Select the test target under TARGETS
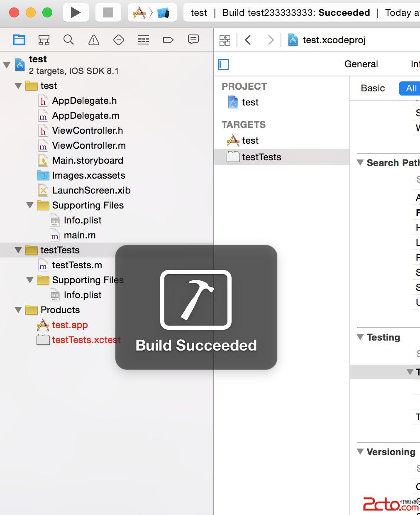The image size is (420, 515). coord(250,140)
